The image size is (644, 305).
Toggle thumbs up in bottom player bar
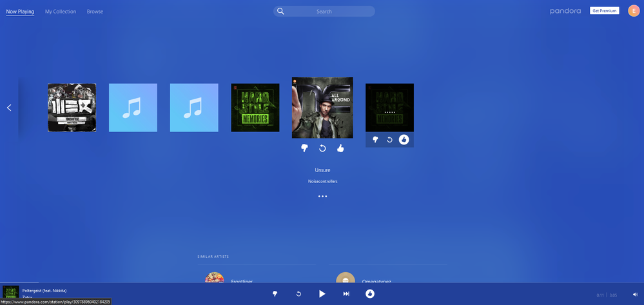370,294
